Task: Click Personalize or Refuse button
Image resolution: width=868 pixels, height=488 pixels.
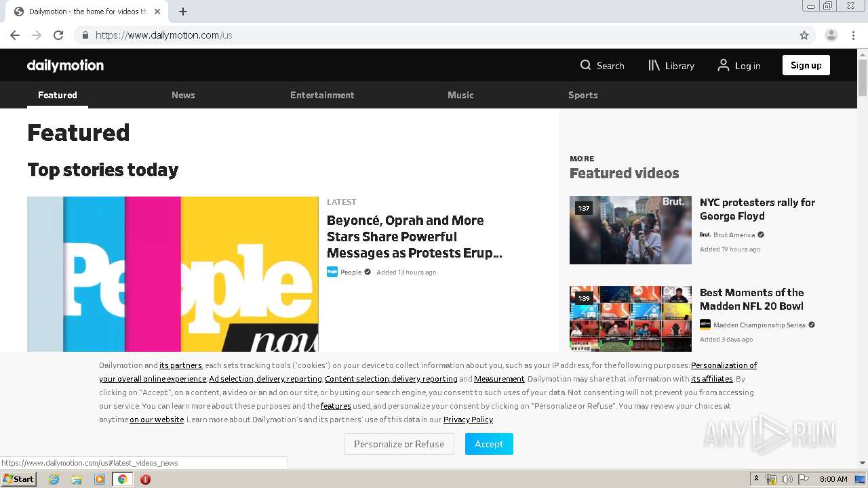Action: (x=399, y=444)
